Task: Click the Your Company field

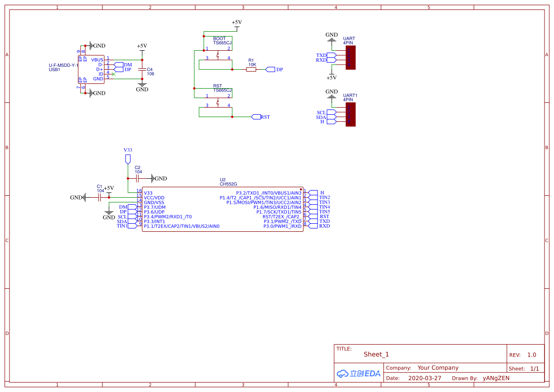Action: (x=438, y=368)
